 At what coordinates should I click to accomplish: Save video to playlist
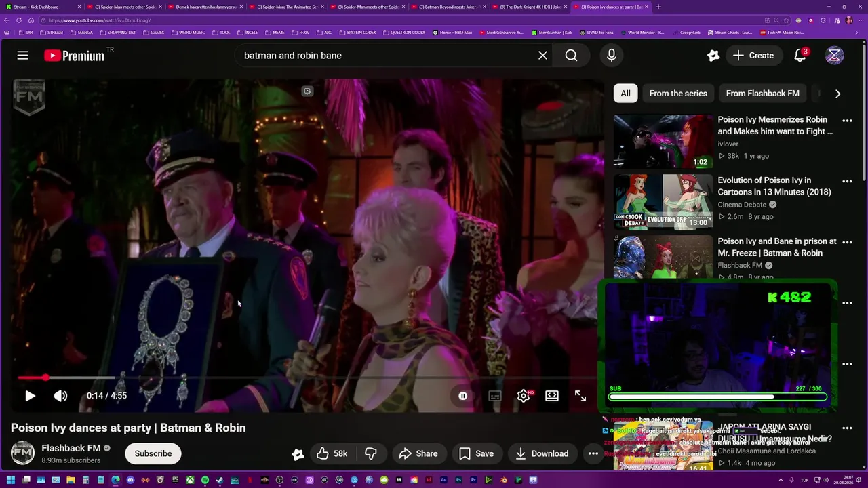[476, 453]
